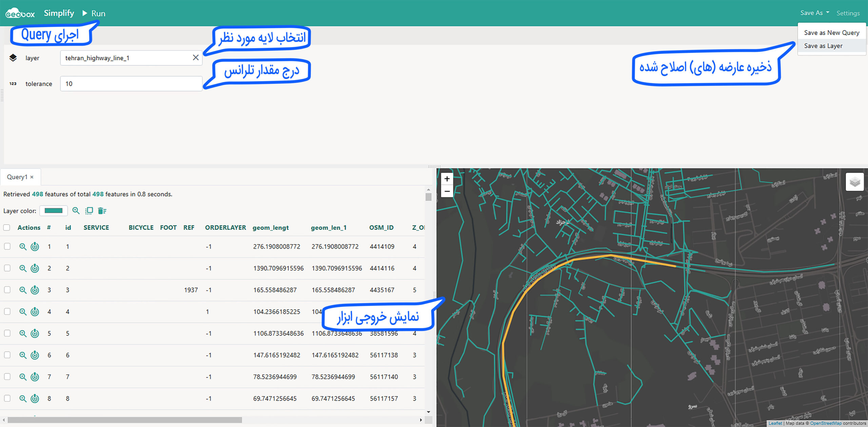Viewport: 868px width, 427px height.
Task: Click the select features icon beside Layer color
Action: click(89, 211)
